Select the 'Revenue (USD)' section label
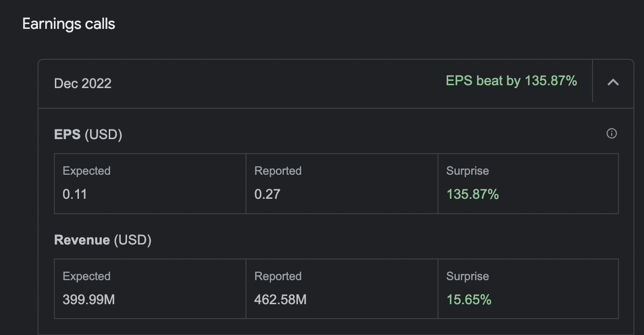Screen dimensions: 644x335 103,240
